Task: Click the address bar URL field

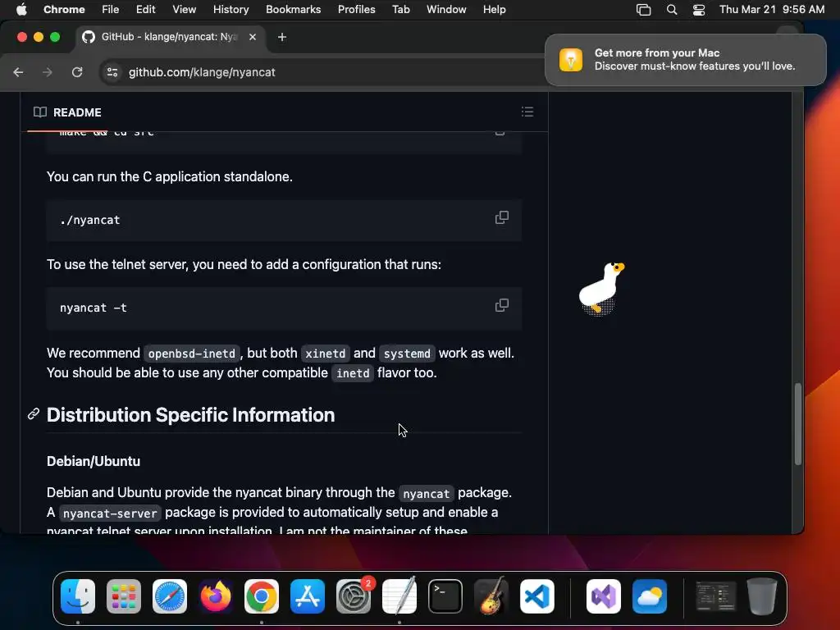Action: (202, 72)
